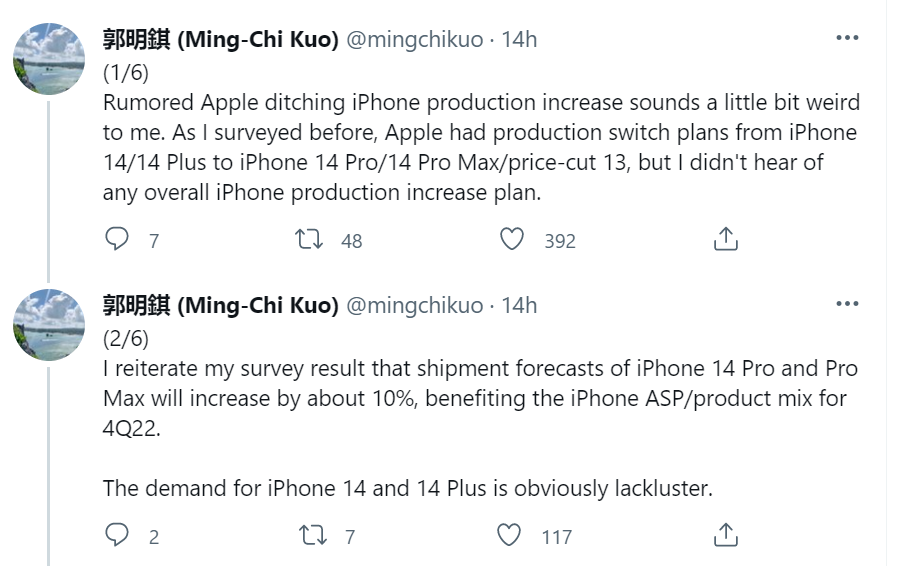Open the @mingchikuo handle on second tweet
This screenshot has width=911, height=566.
coord(414,305)
